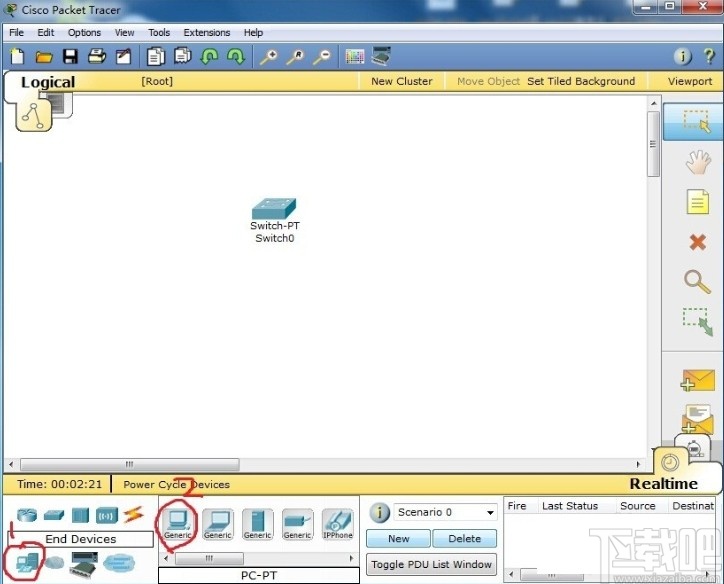The image size is (724, 584).
Task: Select Switch0 on the workspace
Action: [x=274, y=209]
